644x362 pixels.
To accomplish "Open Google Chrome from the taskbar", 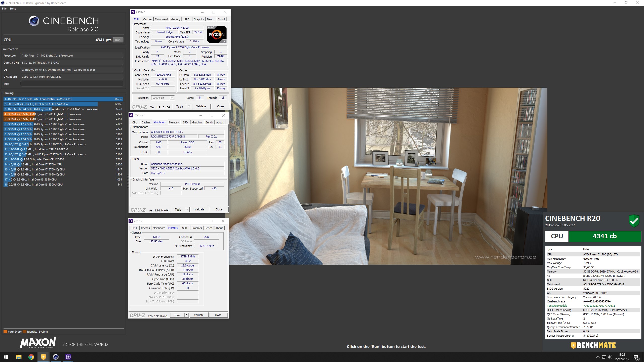I will pyautogui.click(x=31, y=357).
